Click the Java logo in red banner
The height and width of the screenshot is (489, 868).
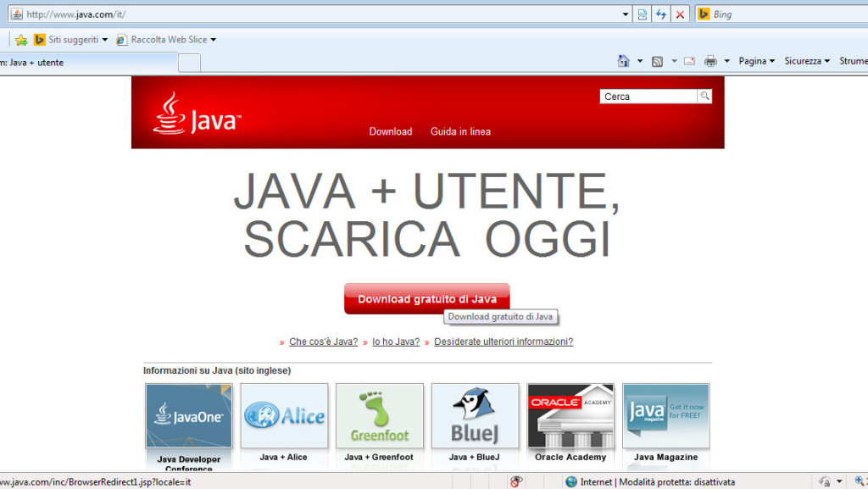point(197,114)
